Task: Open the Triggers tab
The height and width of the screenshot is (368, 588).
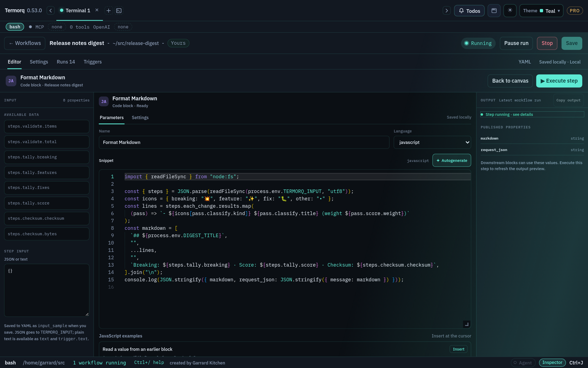Action: 93,62
